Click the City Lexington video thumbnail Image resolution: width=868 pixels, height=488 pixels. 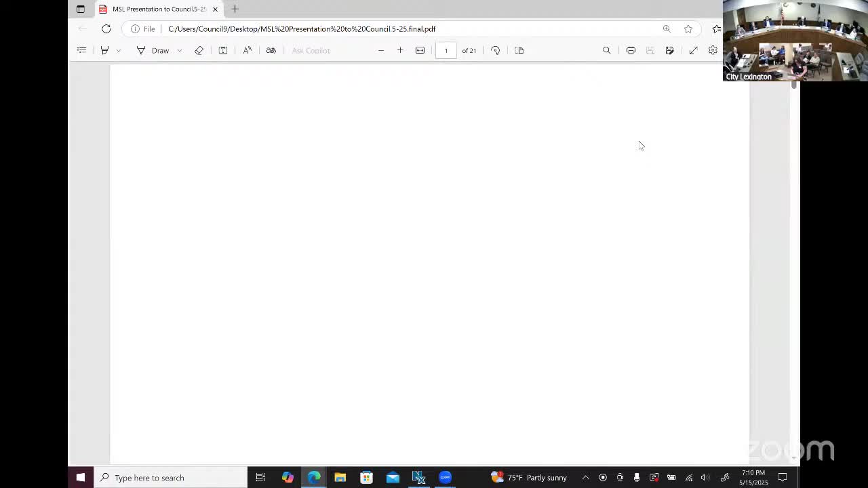pos(795,41)
